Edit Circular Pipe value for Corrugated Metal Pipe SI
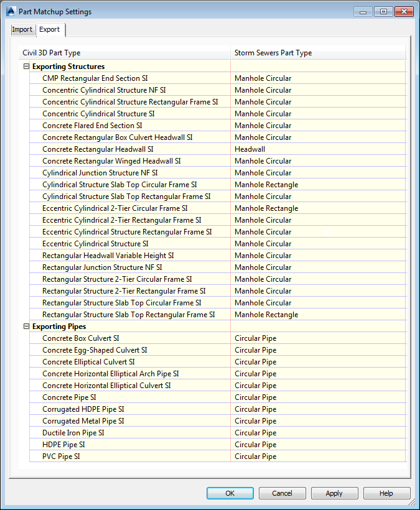Viewport: 420px width, 510px height. (x=318, y=421)
